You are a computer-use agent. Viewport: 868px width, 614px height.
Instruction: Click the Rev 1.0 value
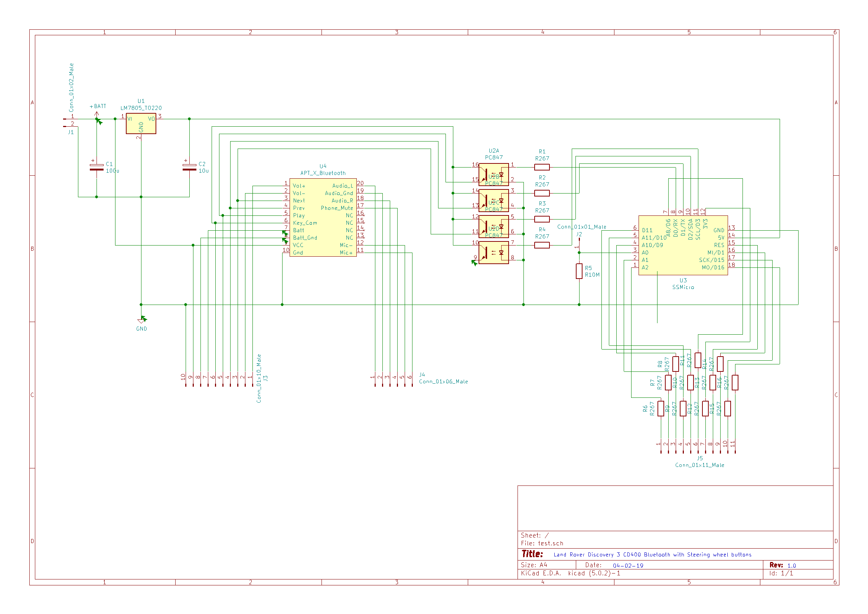[x=792, y=566]
